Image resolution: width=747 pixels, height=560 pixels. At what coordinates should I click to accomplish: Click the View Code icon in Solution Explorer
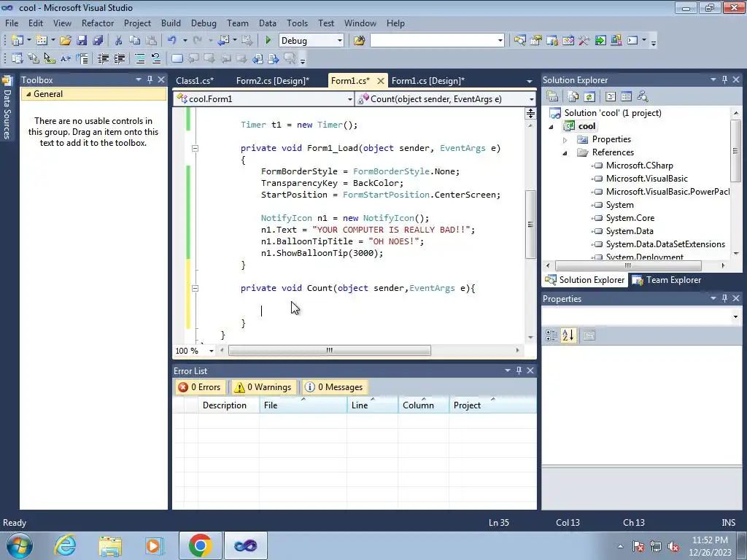point(611,97)
